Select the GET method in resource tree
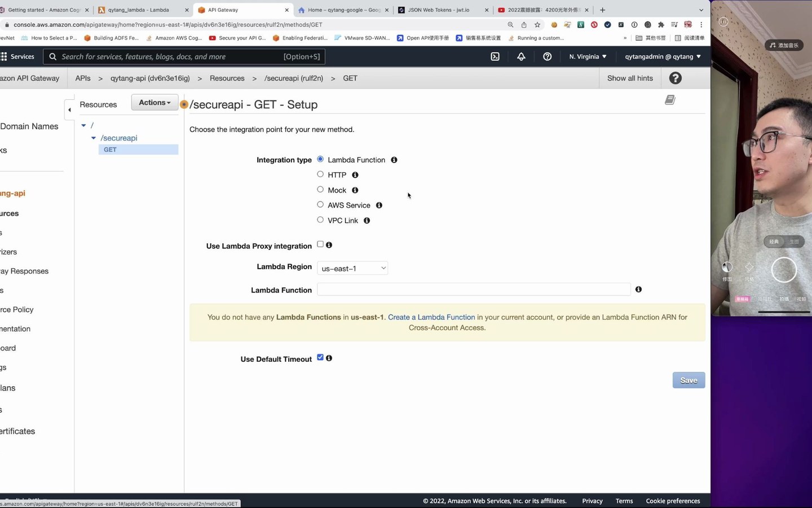 coord(139,150)
